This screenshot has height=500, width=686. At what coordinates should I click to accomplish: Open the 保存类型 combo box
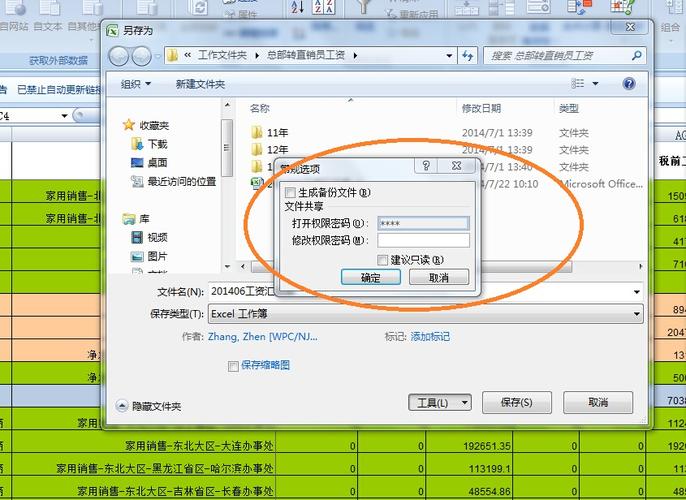point(426,314)
